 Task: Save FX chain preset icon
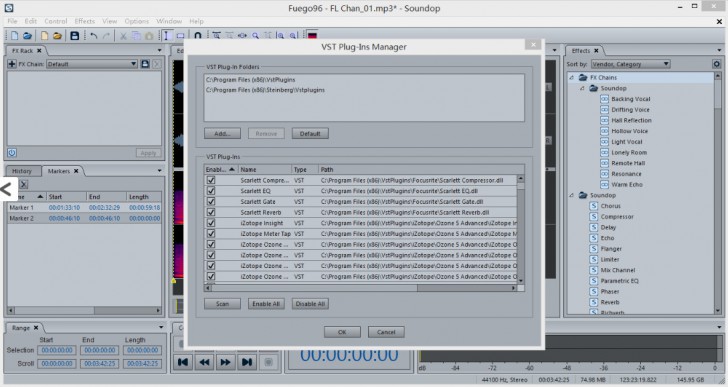pos(145,64)
